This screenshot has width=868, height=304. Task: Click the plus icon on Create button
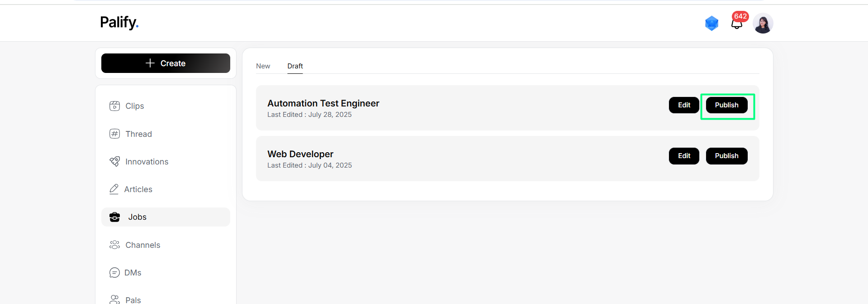pyautogui.click(x=150, y=63)
